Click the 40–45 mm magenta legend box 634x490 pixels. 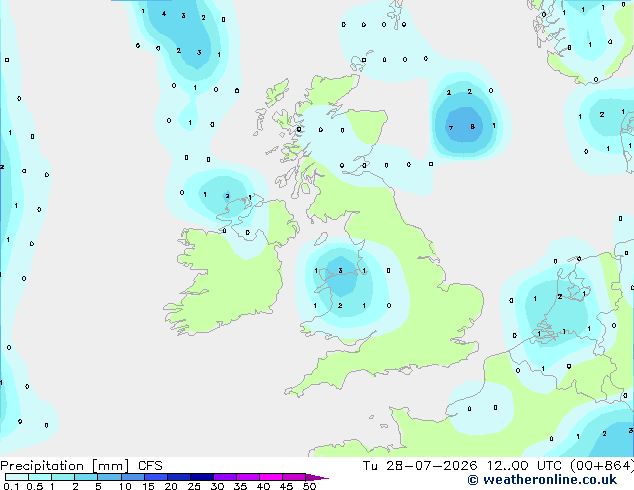pos(271,477)
